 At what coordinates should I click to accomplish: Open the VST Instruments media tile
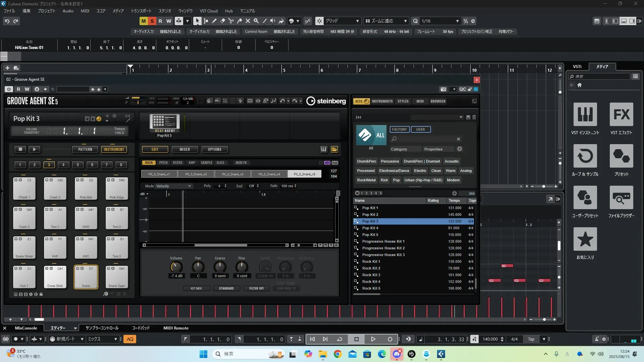[585, 115]
